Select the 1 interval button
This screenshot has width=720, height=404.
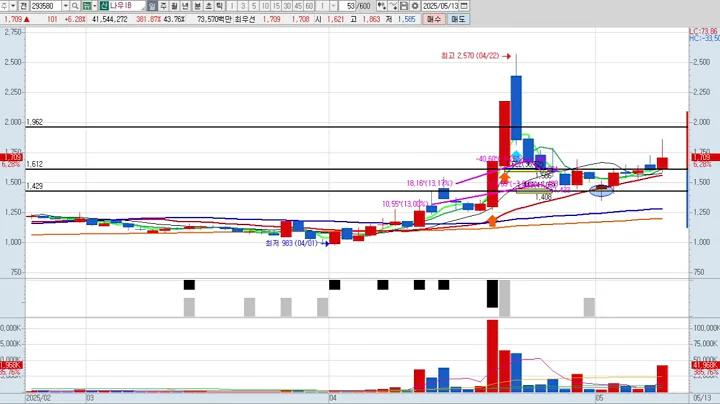pos(232,6)
